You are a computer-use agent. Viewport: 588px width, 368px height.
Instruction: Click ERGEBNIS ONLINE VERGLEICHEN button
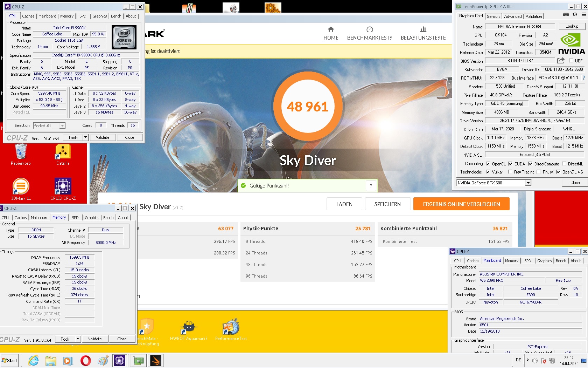click(x=461, y=204)
